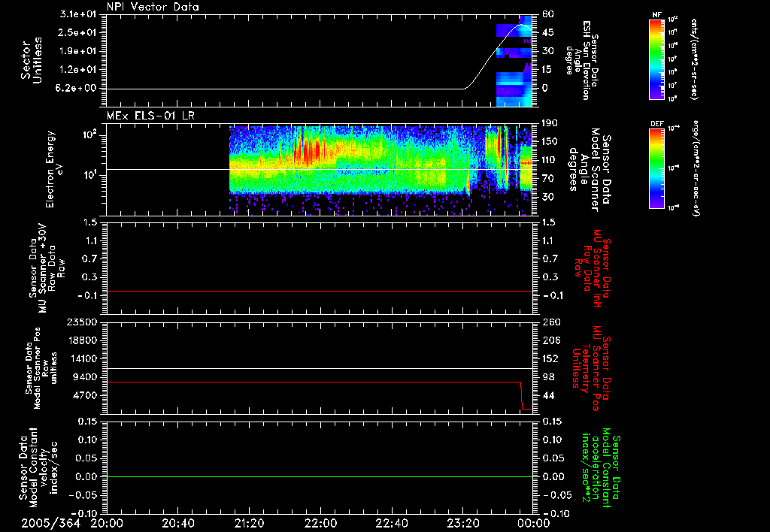Click the DEF color bar legend
Image resolution: width=770 pixels, height=532 pixels.
click(x=657, y=168)
